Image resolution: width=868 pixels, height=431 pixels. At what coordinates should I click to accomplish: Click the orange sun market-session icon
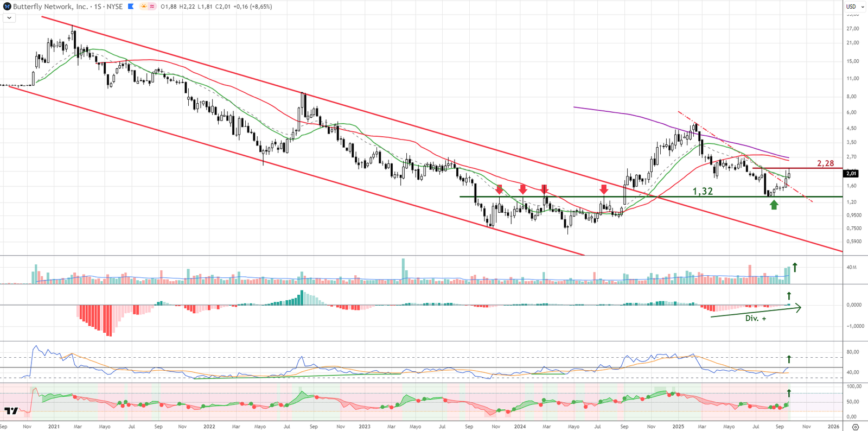coord(144,7)
